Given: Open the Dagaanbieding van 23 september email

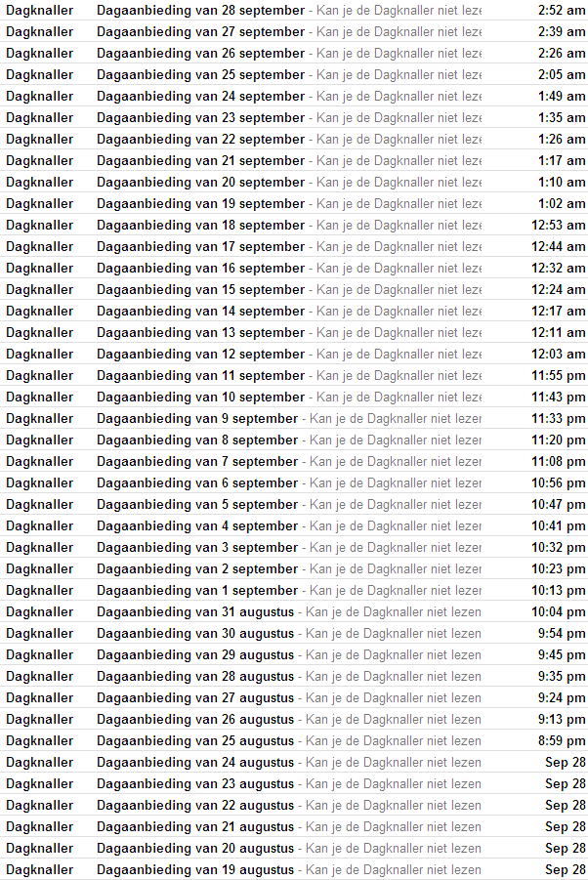Looking at the screenshot, I should pyautogui.click(x=294, y=117).
